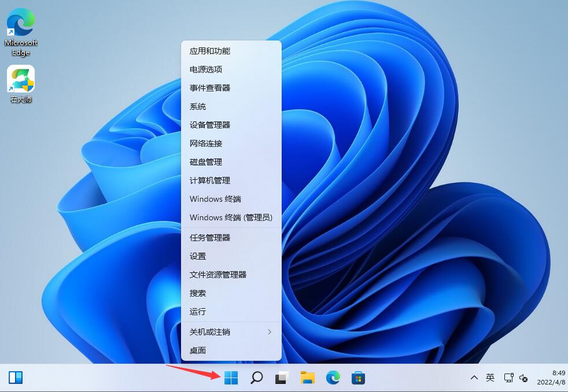
Task: Open Microsoft Edge from the taskbar
Action: pos(333,378)
